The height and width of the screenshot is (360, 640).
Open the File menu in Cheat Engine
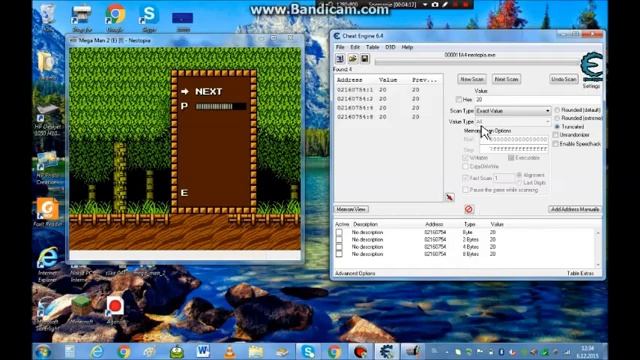(340, 47)
